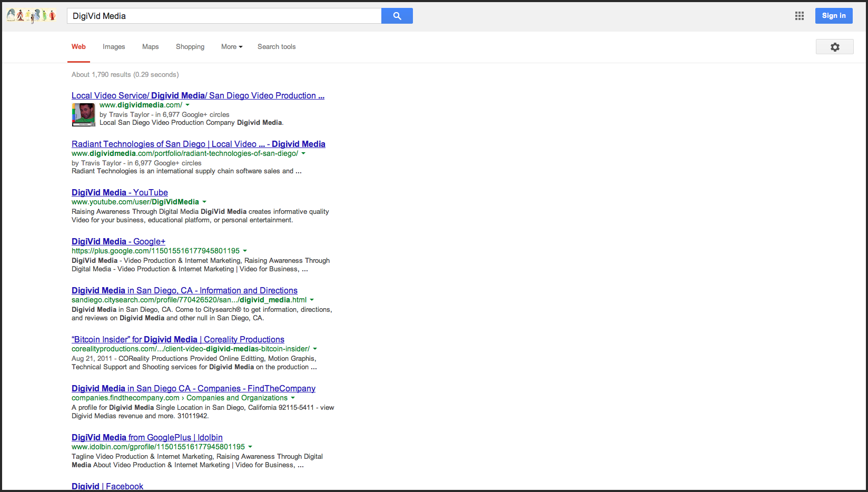
Task: Click the Google doodle logo
Action: tap(32, 16)
